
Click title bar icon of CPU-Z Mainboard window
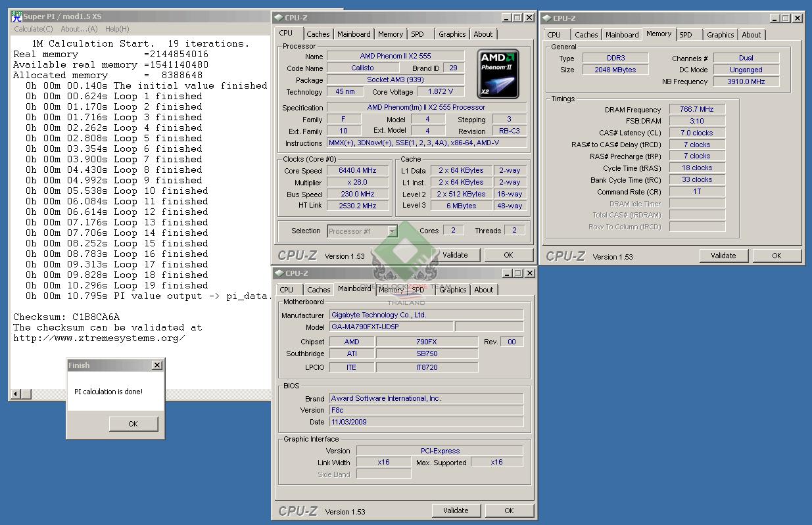279,273
